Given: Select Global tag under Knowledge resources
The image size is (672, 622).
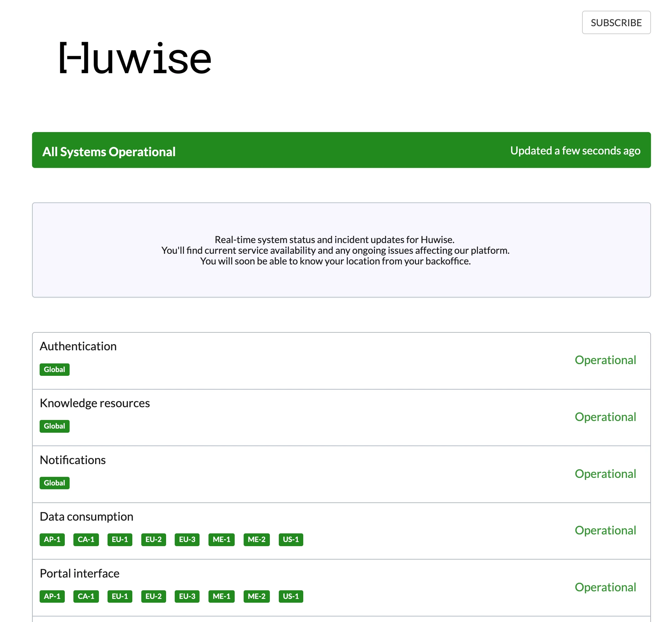Looking at the screenshot, I should (54, 426).
